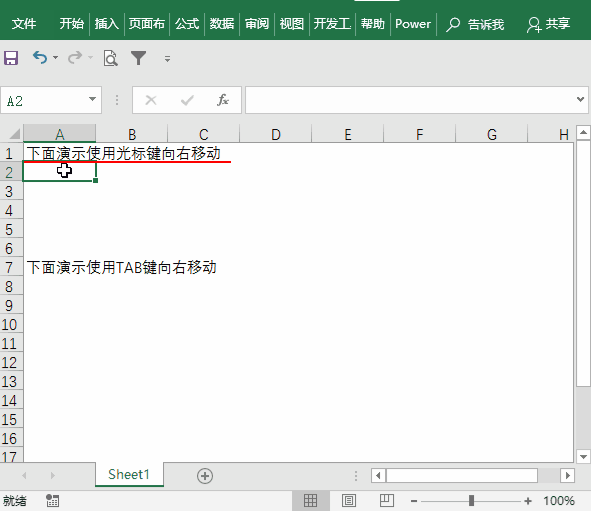Click the 就绪 status text
591x511 pixels.
[x=15, y=501]
